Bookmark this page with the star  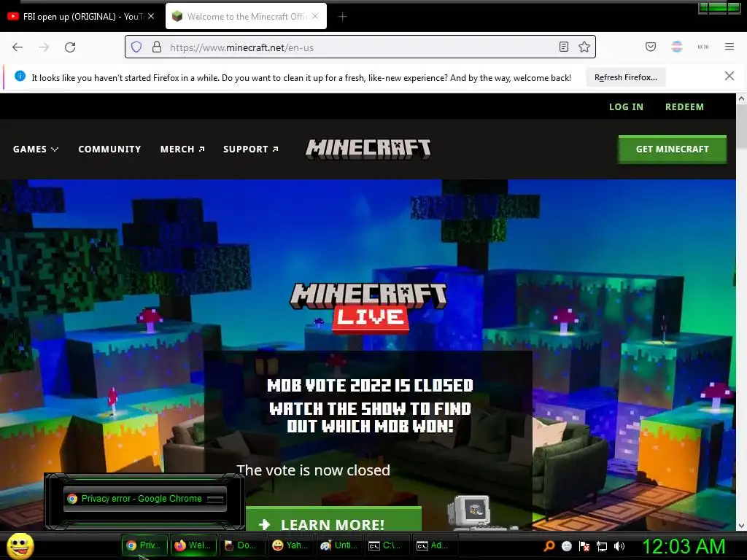pyautogui.click(x=584, y=47)
